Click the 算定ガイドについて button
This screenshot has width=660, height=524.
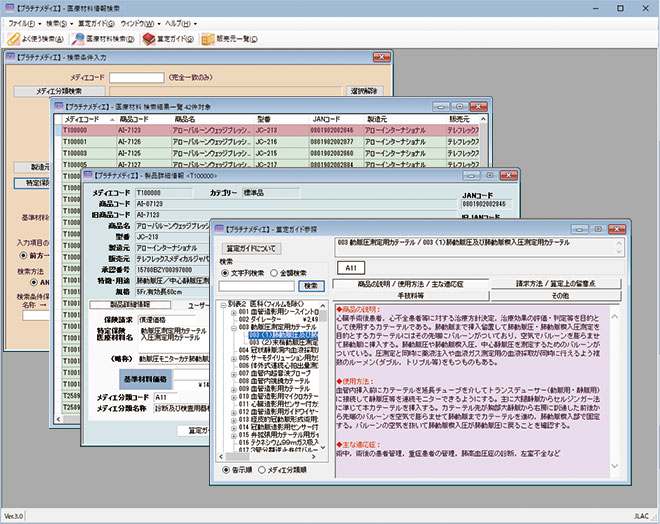pos(251,248)
